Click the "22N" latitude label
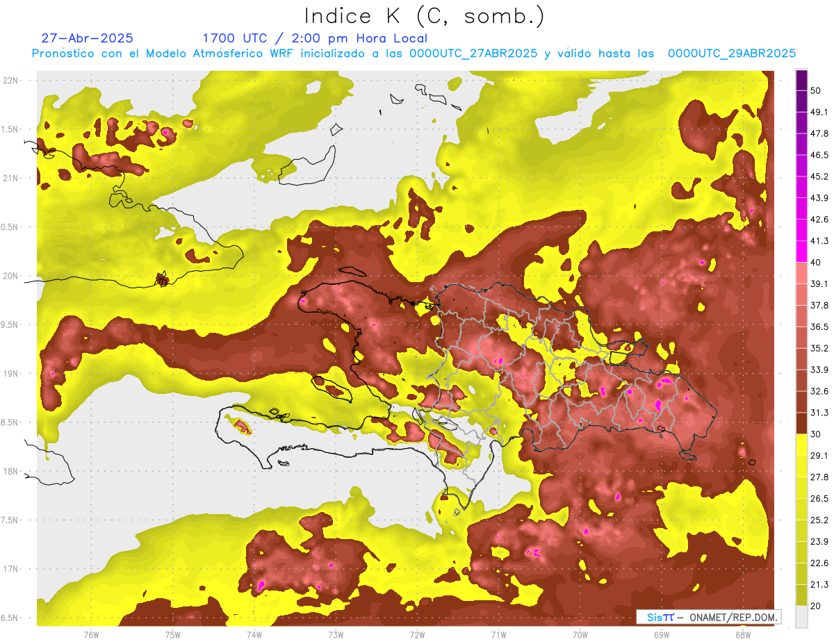Screen dimensions: 834x644 tap(11, 81)
